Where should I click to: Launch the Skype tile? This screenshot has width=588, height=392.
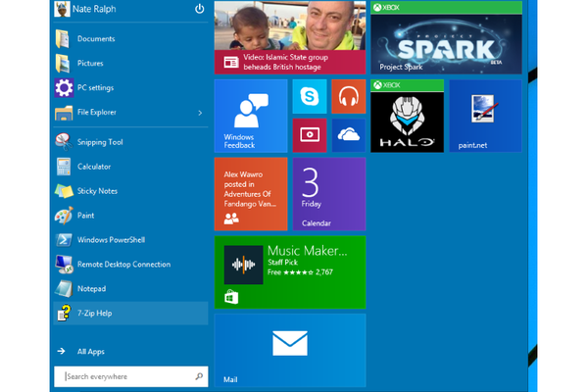click(310, 96)
